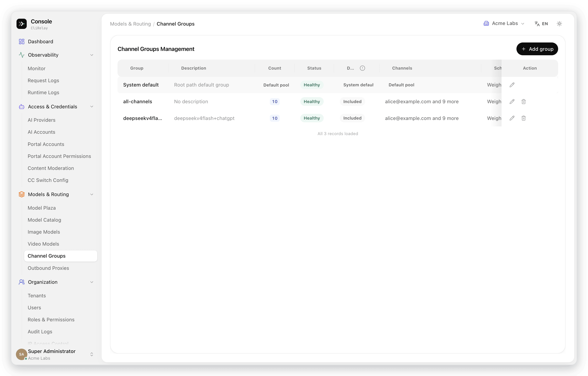Open Roles & Permissions

51,320
